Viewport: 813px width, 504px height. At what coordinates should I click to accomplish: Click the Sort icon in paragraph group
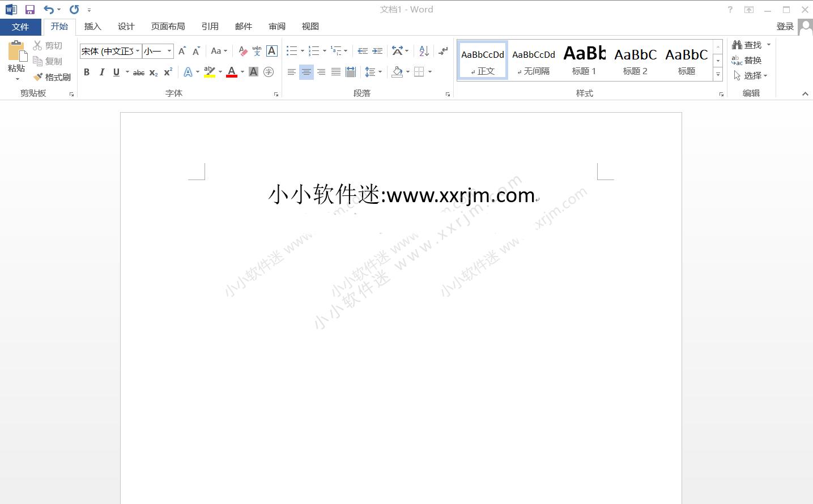pyautogui.click(x=423, y=50)
